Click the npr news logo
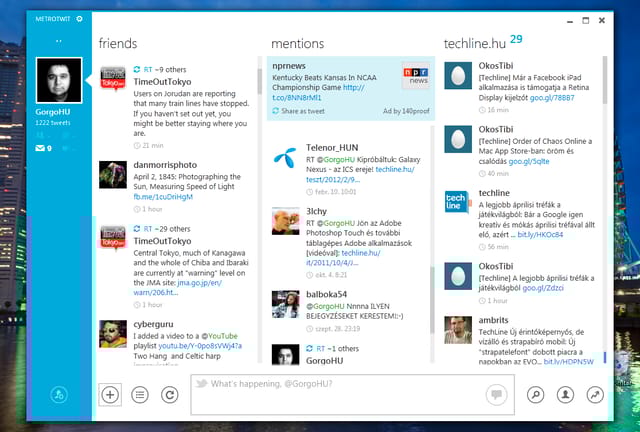This screenshot has height=432, width=640. [416, 76]
